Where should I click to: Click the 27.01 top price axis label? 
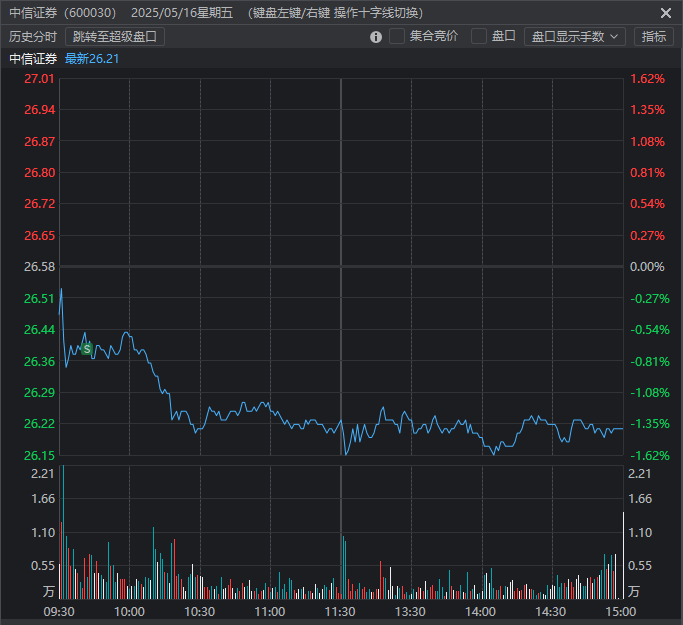tap(40, 78)
